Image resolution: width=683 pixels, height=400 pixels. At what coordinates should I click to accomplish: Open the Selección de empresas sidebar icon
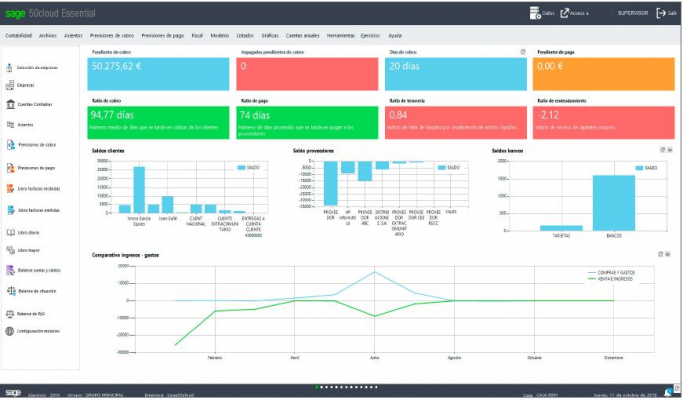(9, 68)
